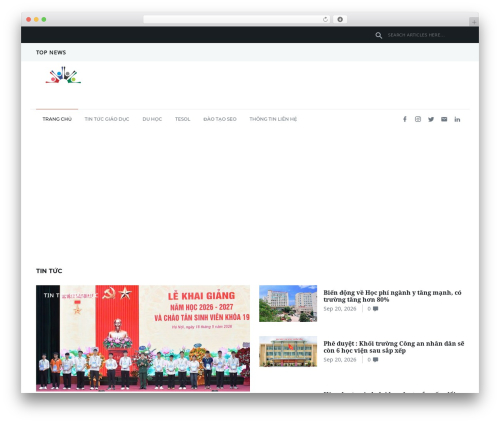This screenshot has height=423, width=500.
Task: Select TESOL menu item
Action: pos(182,119)
